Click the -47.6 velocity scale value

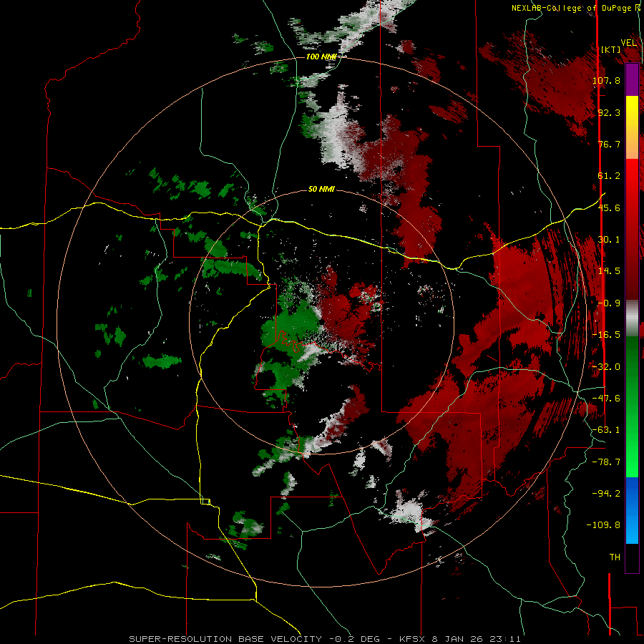(x=606, y=399)
